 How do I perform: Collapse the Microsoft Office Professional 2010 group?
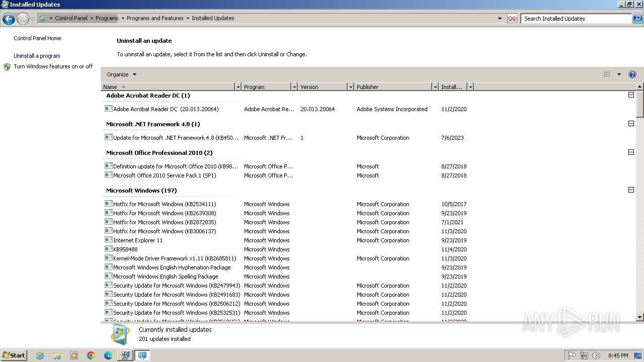(x=631, y=152)
